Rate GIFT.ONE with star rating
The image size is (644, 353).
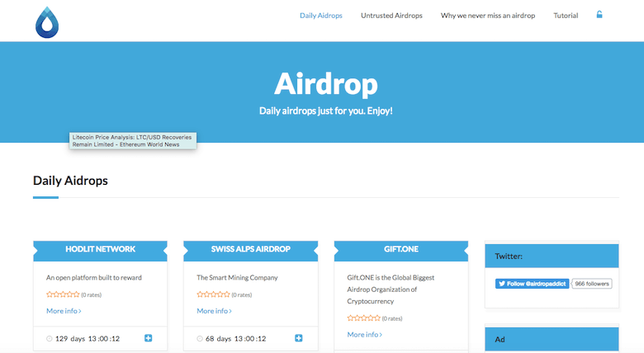[363, 318]
